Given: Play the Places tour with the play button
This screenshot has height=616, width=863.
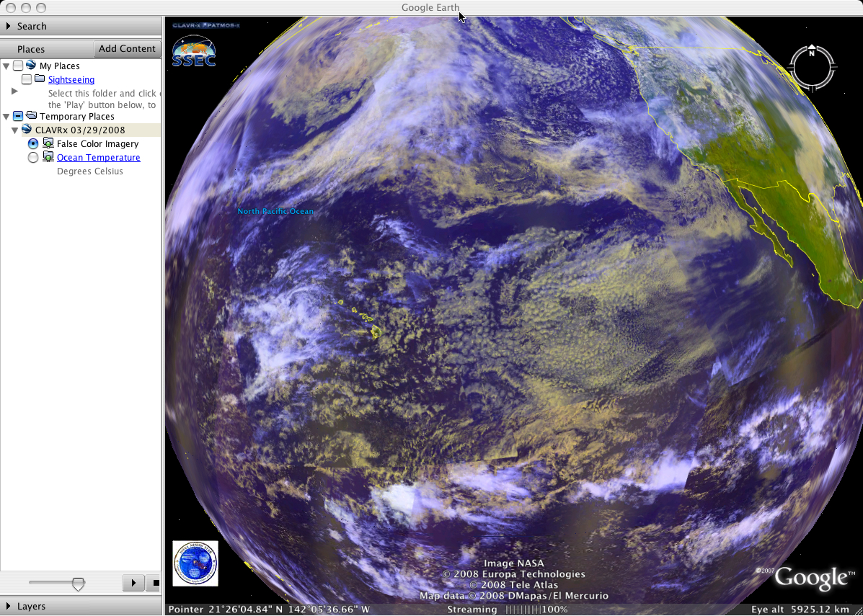Looking at the screenshot, I should click(133, 582).
